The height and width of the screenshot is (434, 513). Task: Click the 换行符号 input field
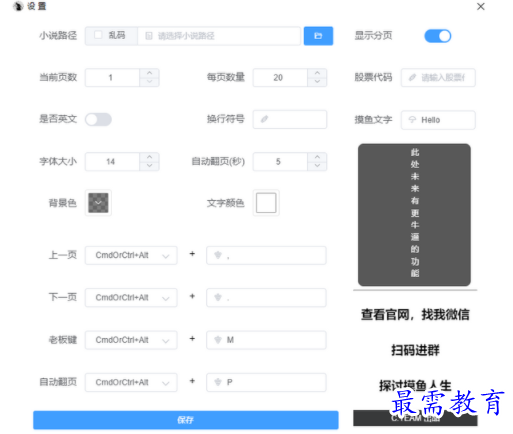pos(290,119)
